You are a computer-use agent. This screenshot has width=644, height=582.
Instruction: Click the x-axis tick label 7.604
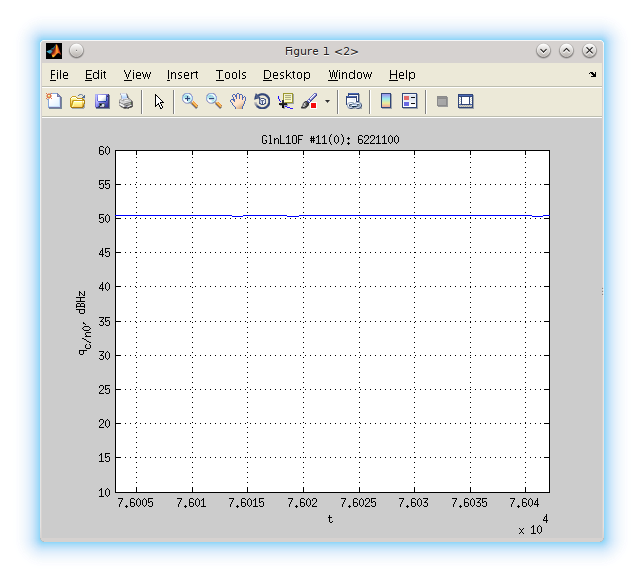pos(524,503)
